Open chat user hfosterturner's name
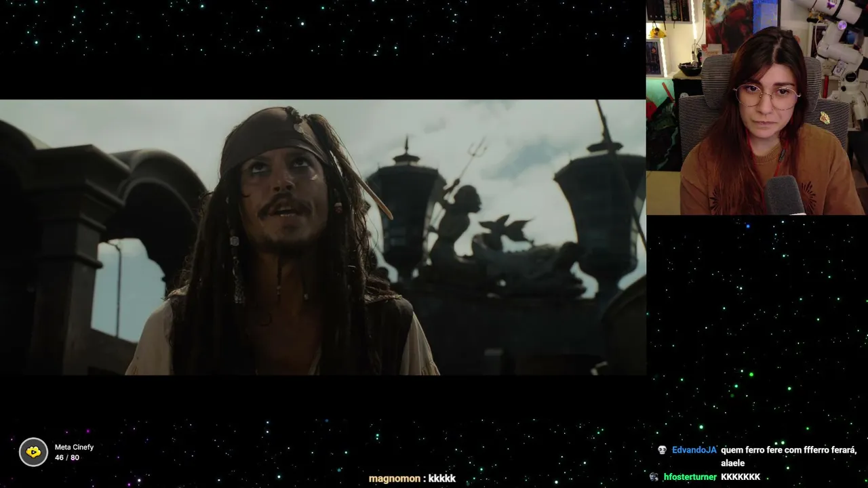The height and width of the screenshot is (488, 868). point(690,477)
